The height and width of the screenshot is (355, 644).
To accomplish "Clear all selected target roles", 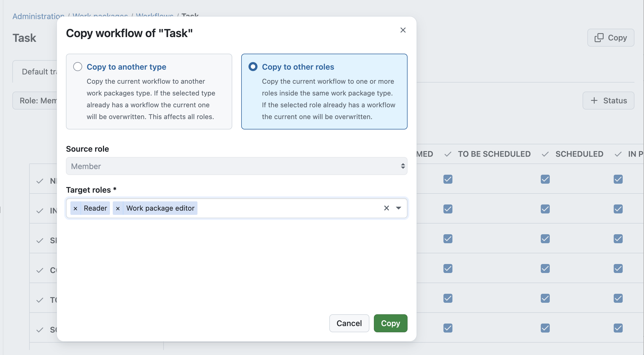I will click(387, 208).
